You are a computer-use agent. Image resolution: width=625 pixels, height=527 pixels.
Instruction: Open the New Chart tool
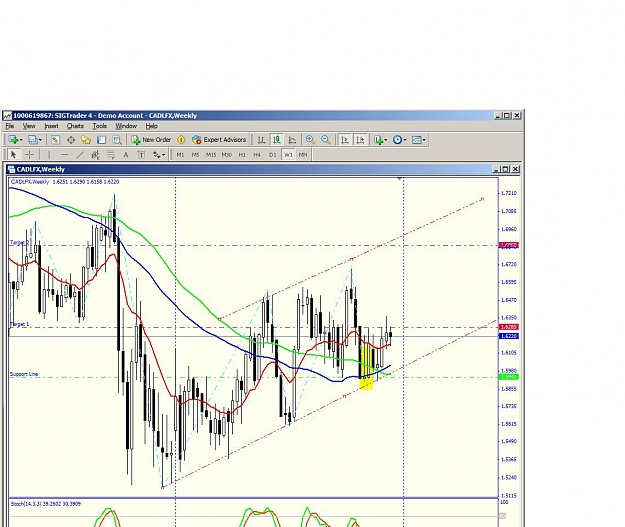click(13, 140)
